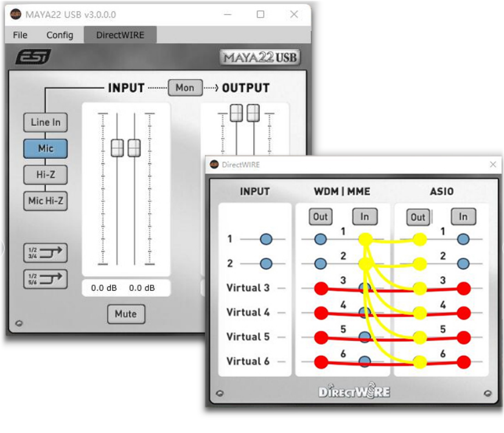504x433 pixels.
Task: Click INPUT channel 1 node
Action: click(266, 240)
